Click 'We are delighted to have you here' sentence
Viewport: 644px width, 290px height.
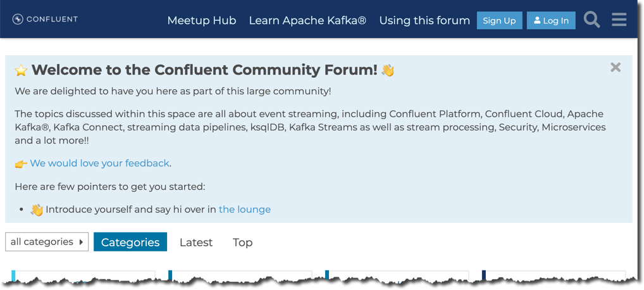click(173, 91)
